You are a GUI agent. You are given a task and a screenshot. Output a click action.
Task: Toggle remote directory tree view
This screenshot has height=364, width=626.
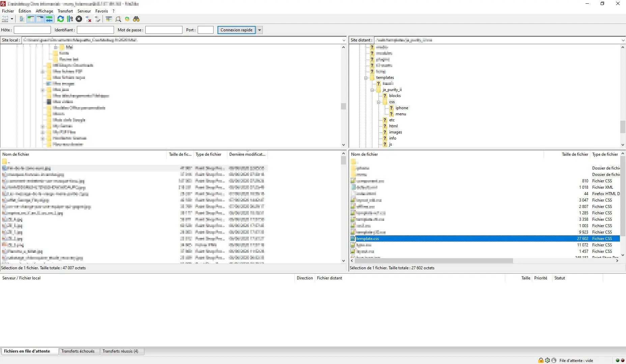pyautogui.click(x=40, y=19)
